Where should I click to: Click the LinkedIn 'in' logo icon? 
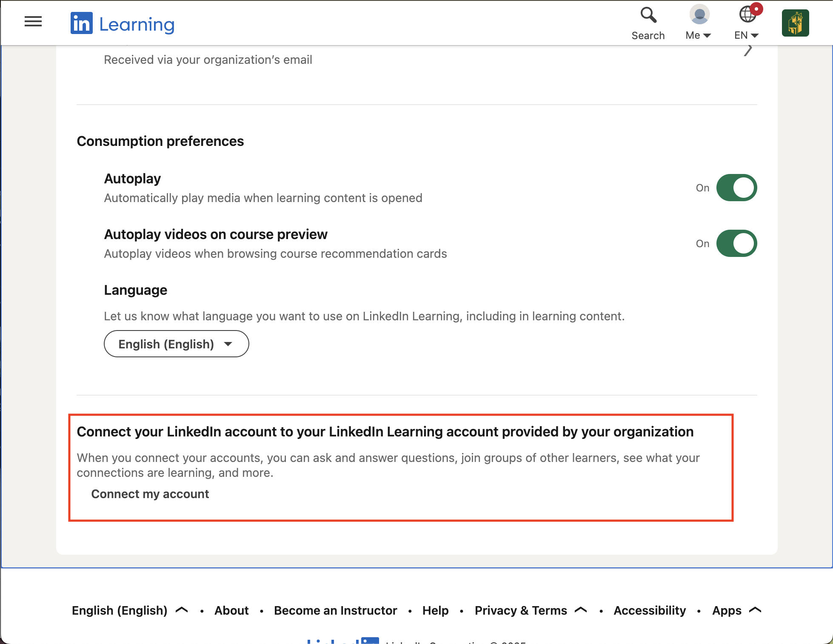click(x=81, y=23)
